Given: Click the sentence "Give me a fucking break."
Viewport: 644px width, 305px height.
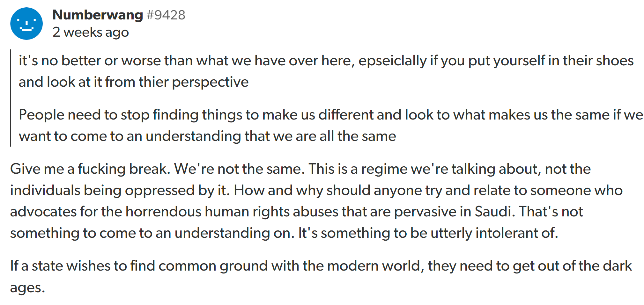Looking at the screenshot, I should coord(90,169).
